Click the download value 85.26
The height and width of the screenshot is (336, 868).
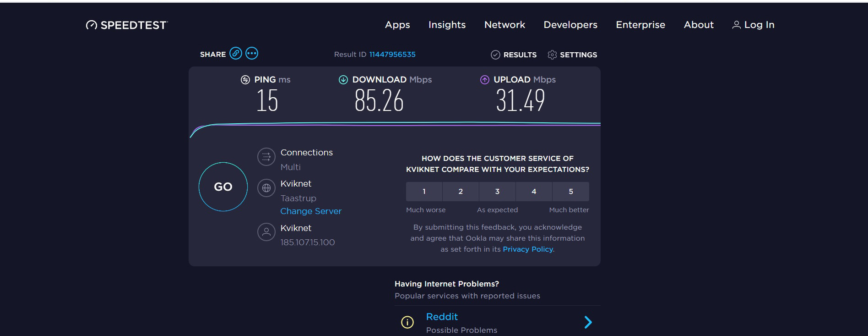379,101
